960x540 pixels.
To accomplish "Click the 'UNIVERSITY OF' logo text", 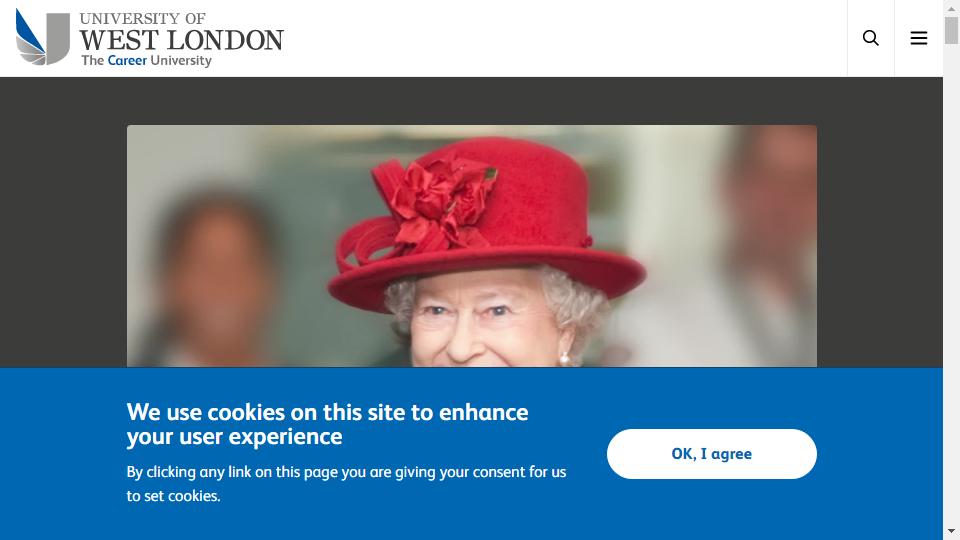I will pyautogui.click(x=143, y=18).
